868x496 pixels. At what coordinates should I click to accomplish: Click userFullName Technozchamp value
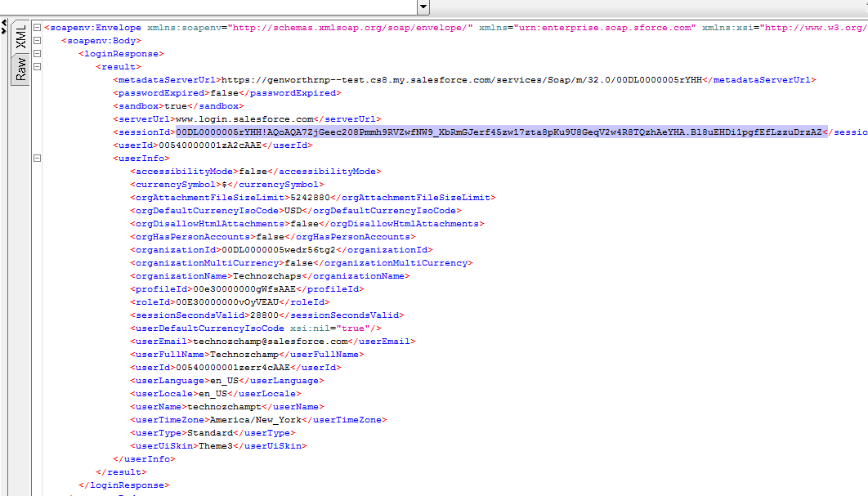(x=244, y=355)
